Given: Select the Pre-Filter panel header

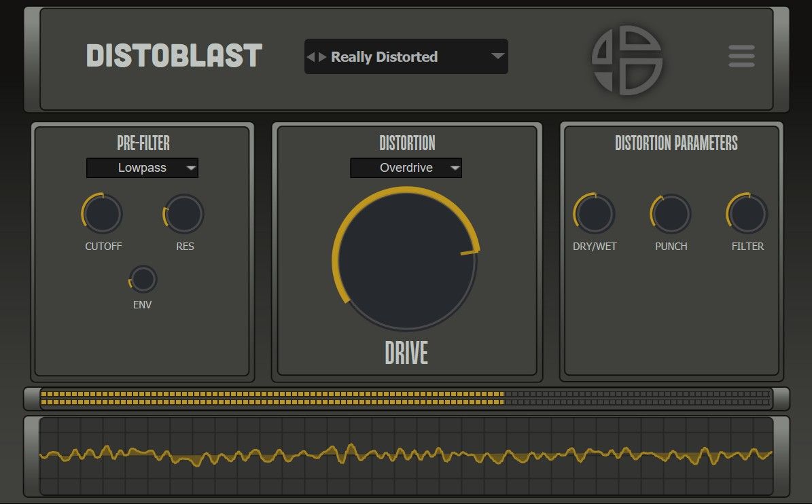Looking at the screenshot, I should click(142, 143).
